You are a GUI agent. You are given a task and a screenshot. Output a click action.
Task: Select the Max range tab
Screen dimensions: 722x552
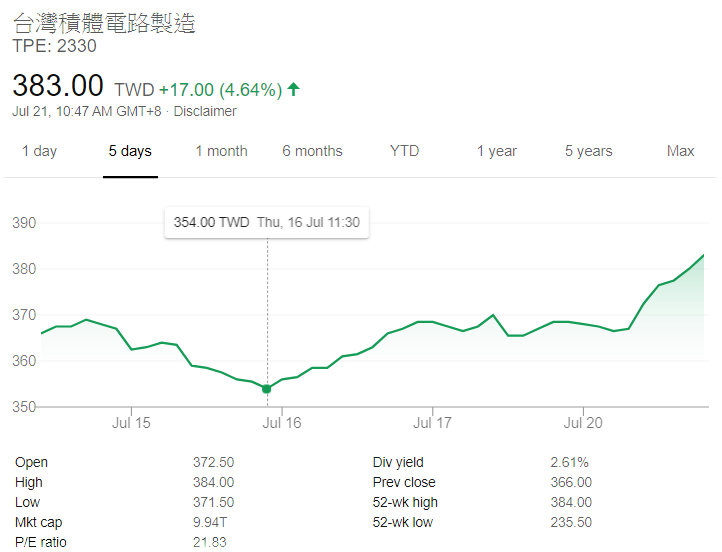(680, 151)
